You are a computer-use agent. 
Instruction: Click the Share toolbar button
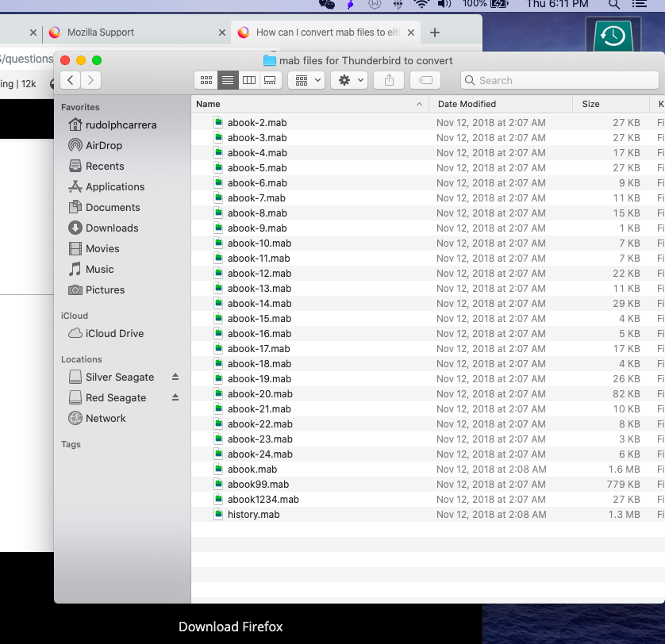click(x=389, y=80)
